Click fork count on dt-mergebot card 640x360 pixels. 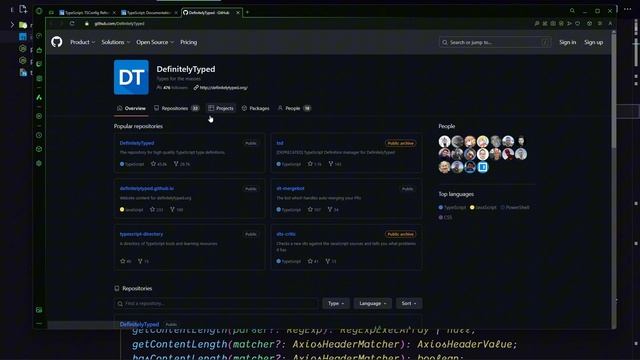[333, 210]
